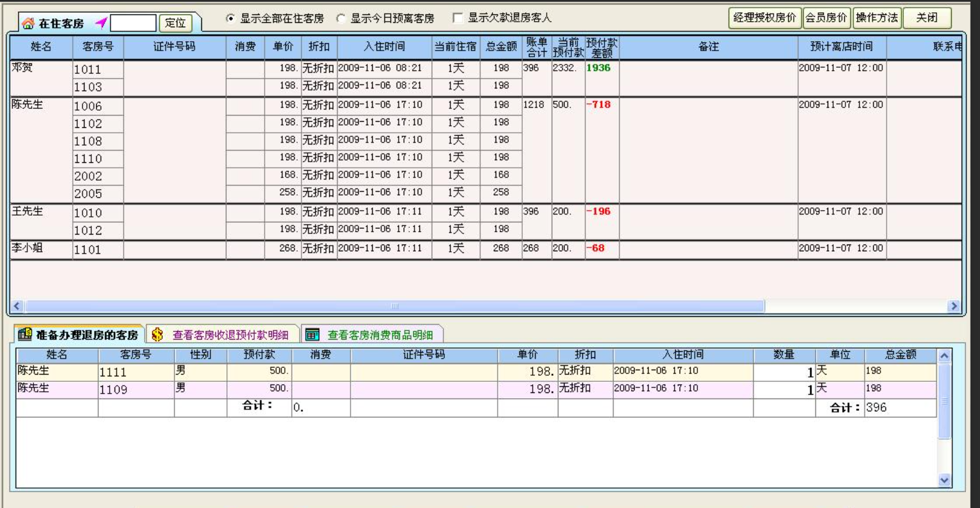Screen dimensions: 980x508
Task: Select room number 1102
Action: point(88,124)
